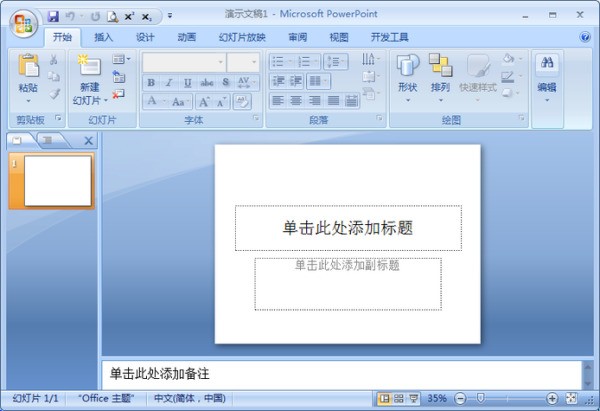Switch to the 开始 tab
600x411 pixels.
click(62, 37)
